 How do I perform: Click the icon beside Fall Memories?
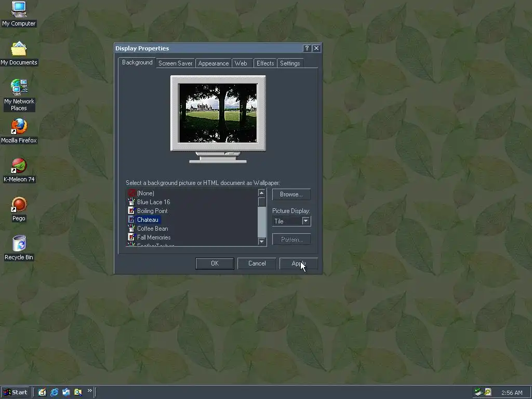click(131, 237)
